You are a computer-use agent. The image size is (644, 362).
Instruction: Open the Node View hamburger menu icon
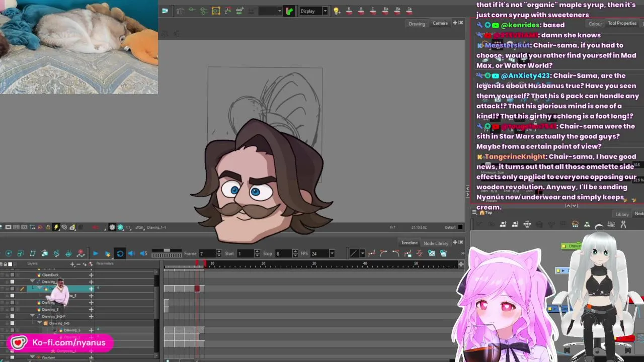point(474,212)
